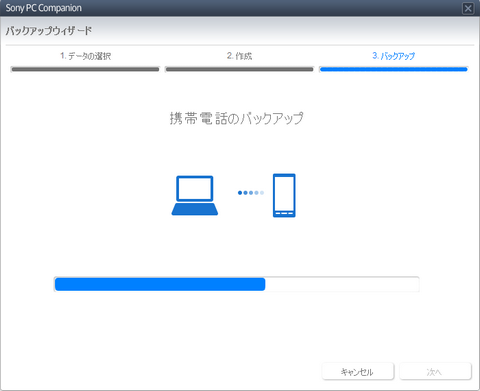The width and height of the screenshot is (480, 391).
Task: Click the Sony PC Companion title bar text
Action: (44, 8)
